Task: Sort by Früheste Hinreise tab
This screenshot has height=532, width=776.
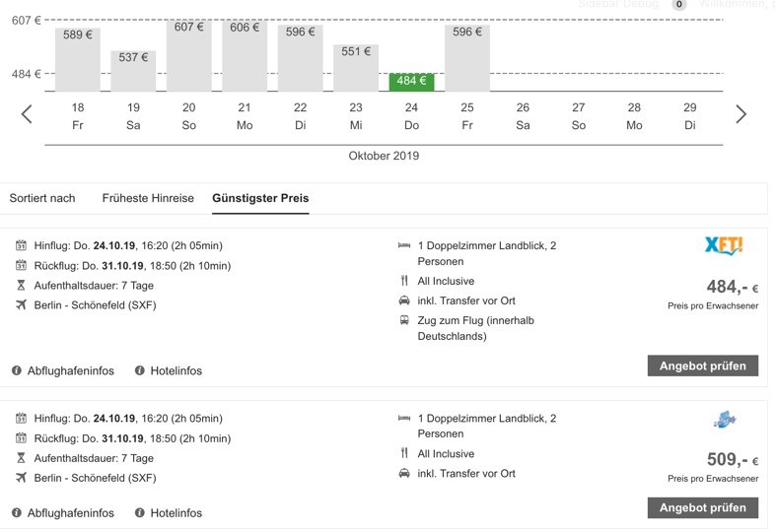Action: coord(148,198)
